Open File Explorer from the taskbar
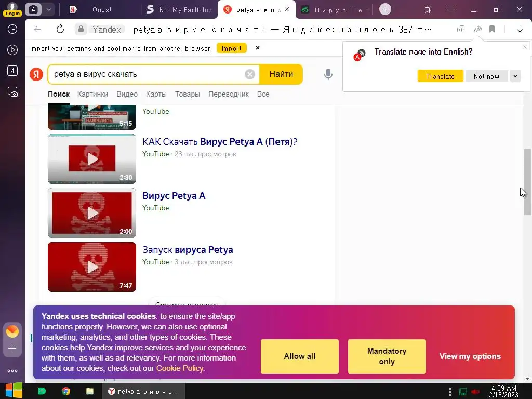Screen dimensions: 532x399 pyautogui.click(x=89, y=391)
